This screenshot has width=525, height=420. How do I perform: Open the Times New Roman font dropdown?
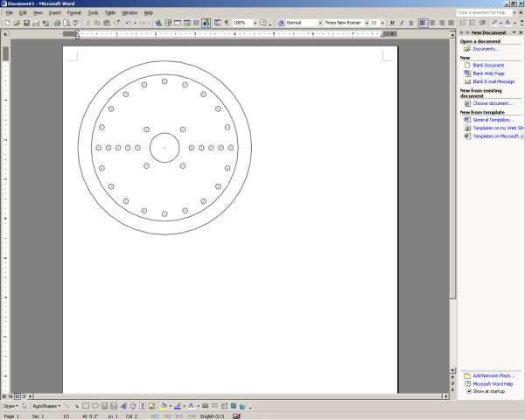point(367,23)
